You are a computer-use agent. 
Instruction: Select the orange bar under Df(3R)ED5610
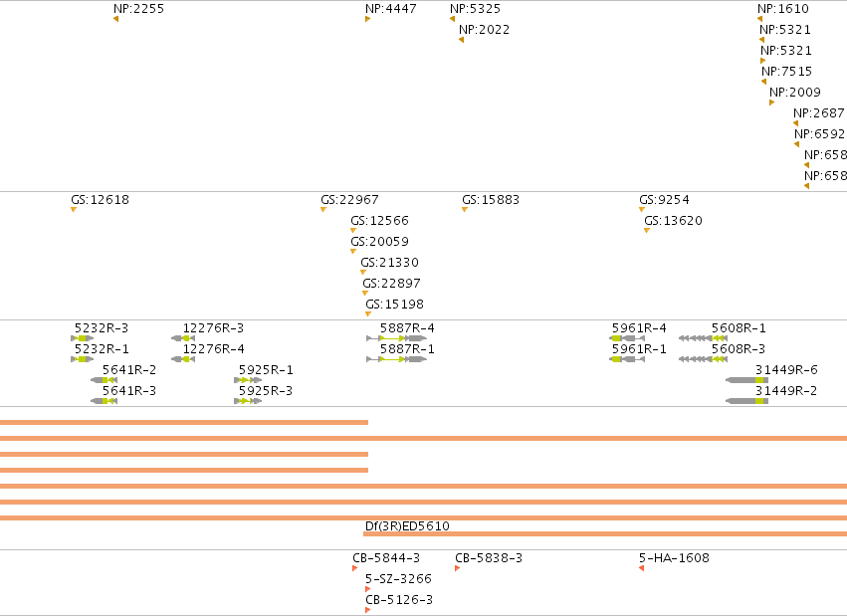[x=605, y=534]
